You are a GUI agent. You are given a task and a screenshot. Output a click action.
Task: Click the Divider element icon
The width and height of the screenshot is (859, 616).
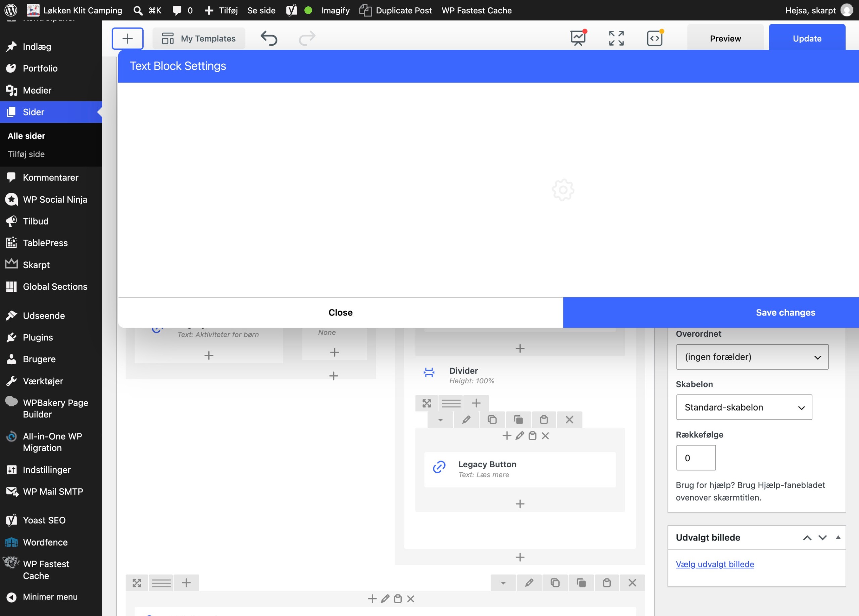[x=429, y=372]
